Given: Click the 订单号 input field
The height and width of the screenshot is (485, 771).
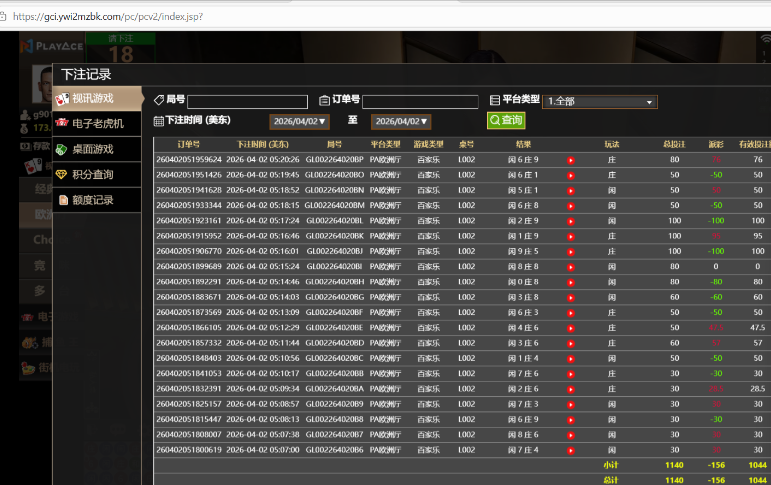Looking at the screenshot, I should tap(420, 101).
